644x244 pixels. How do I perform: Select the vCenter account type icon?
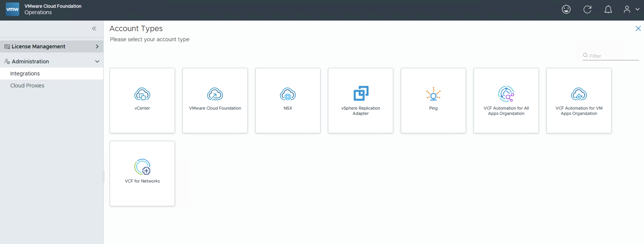click(142, 94)
